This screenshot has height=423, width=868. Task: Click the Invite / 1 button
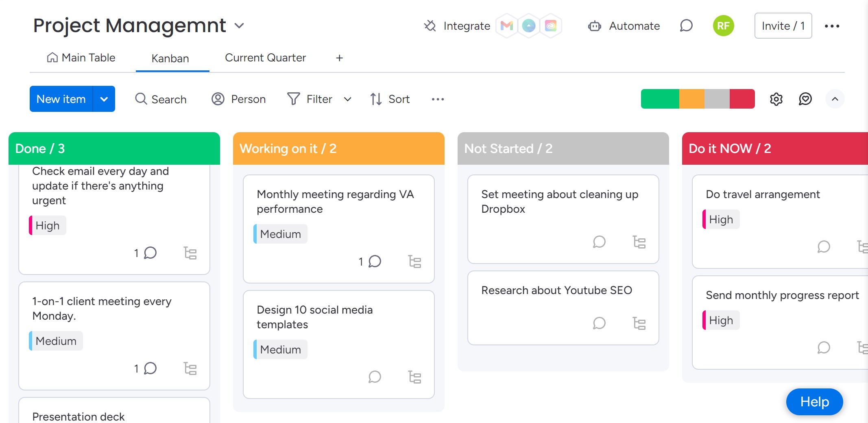pos(783,26)
